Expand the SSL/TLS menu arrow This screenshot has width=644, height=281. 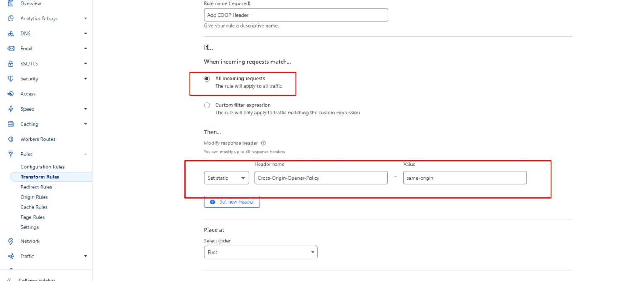[86, 64]
